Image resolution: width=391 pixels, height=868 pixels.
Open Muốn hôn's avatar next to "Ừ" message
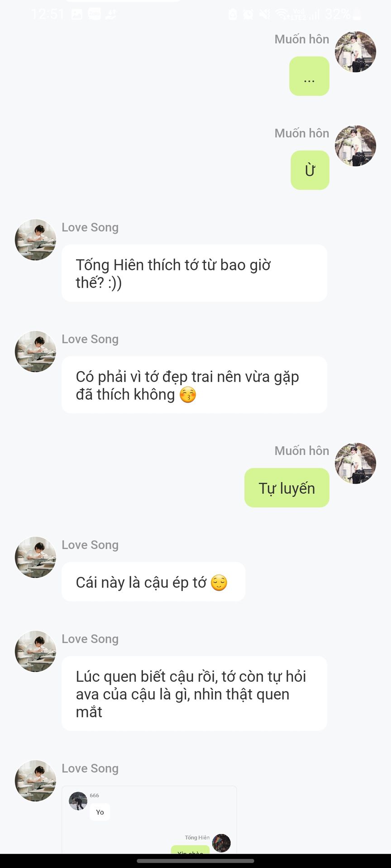[x=355, y=146]
